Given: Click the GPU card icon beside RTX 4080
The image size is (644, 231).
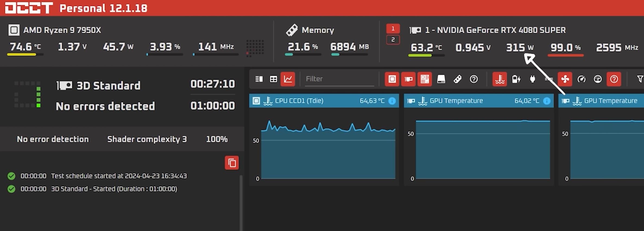Looking at the screenshot, I should 415,30.
